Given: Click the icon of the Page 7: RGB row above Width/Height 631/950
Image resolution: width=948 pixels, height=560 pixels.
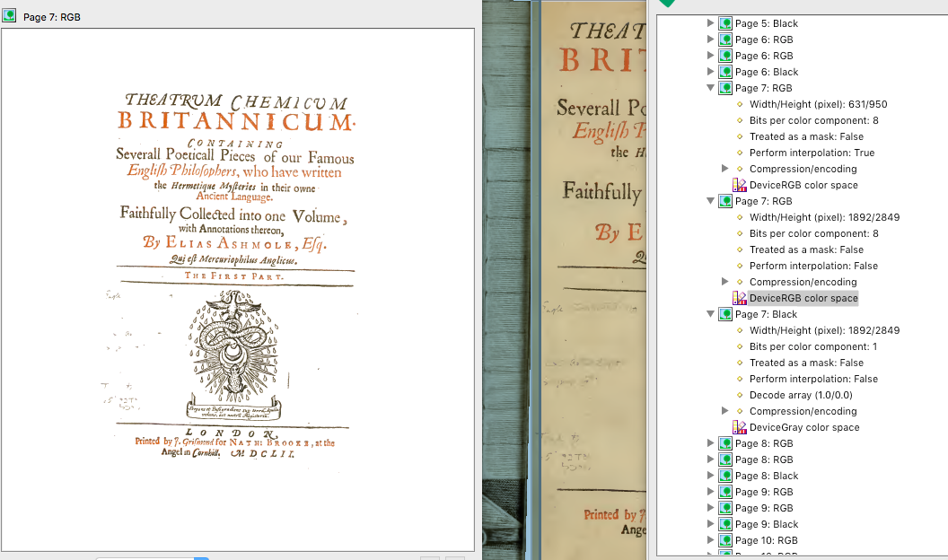Looking at the screenshot, I should (724, 88).
